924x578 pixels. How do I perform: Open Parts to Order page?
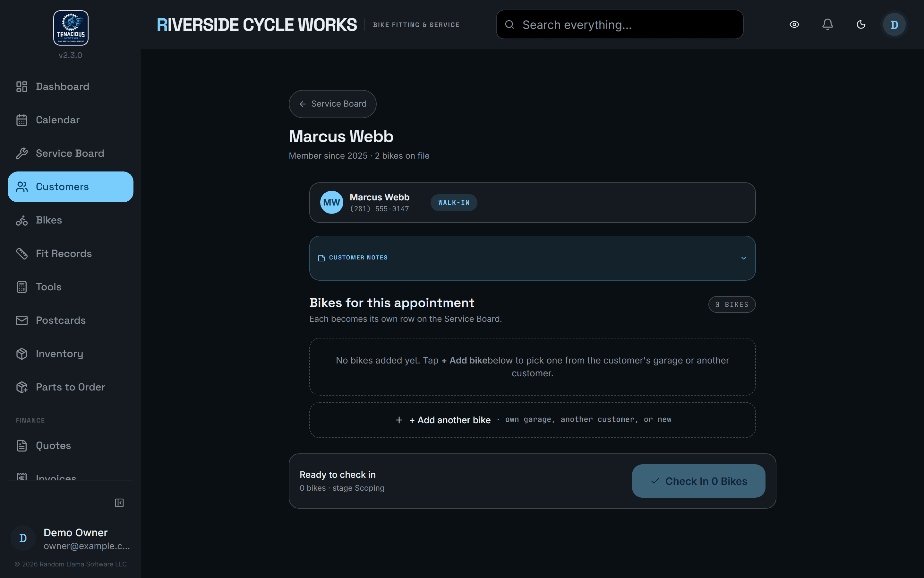[71, 387]
